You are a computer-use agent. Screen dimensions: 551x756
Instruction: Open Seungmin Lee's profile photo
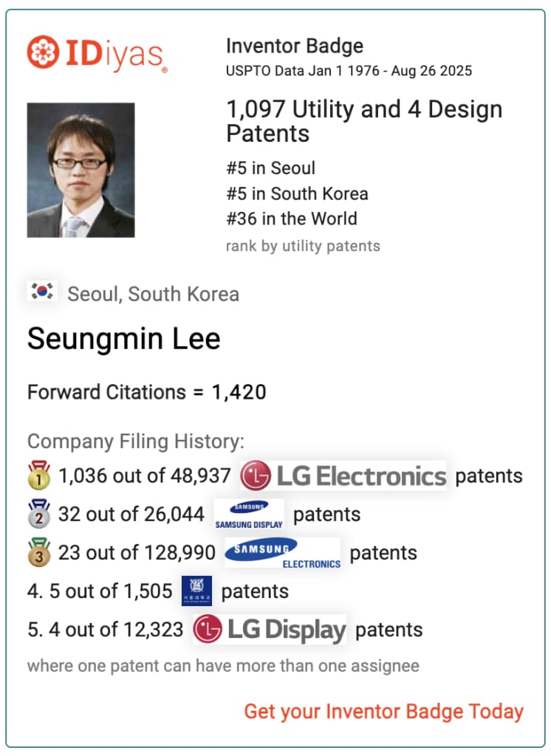pos(81,170)
